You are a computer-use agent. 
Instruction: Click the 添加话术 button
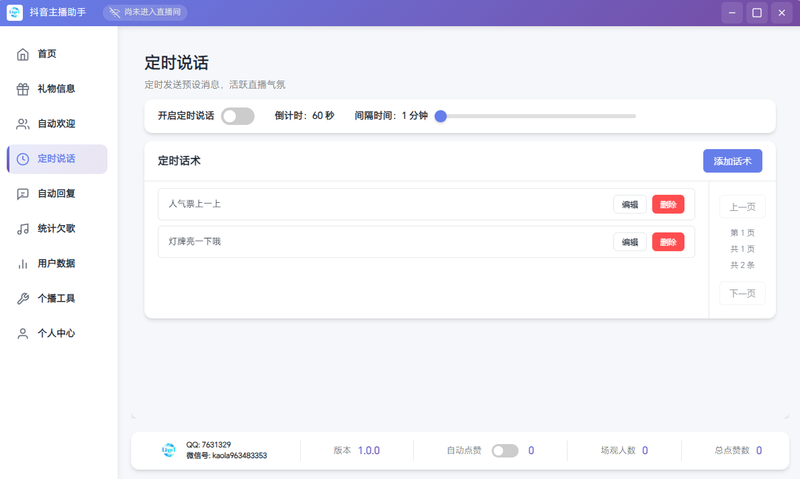732,161
